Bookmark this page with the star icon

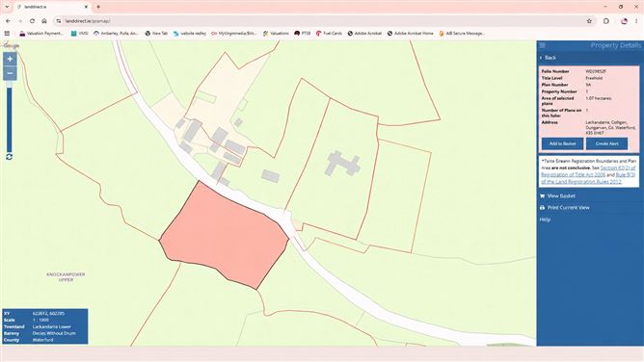[x=589, y=21]
